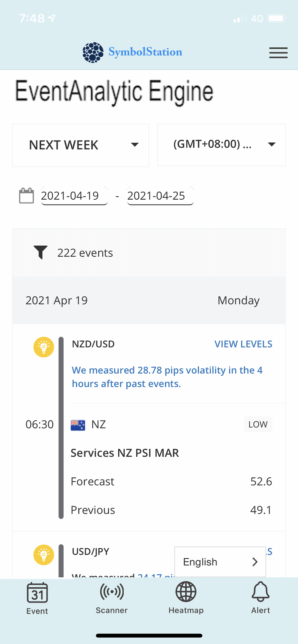Click VIEW LEVELS for NZD/USD
298x644 pixels.
[243, 344]
